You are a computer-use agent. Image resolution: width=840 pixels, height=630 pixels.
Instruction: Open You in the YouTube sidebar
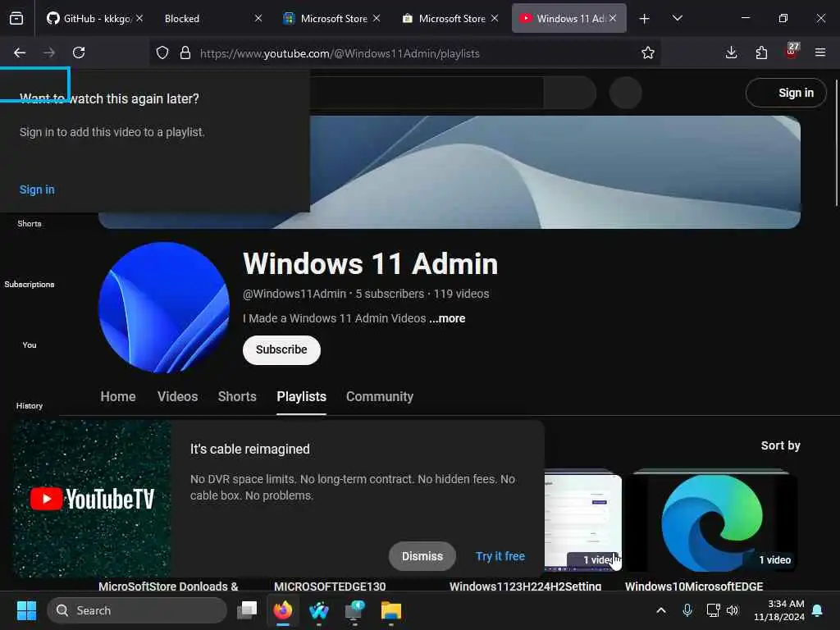pyautogui.click(x=30, y=345)
